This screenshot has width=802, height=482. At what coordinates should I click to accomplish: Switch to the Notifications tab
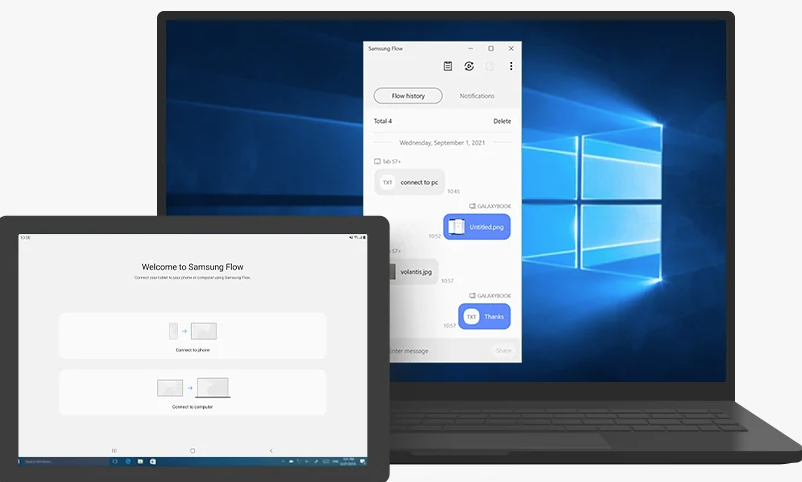coord(477,96)
